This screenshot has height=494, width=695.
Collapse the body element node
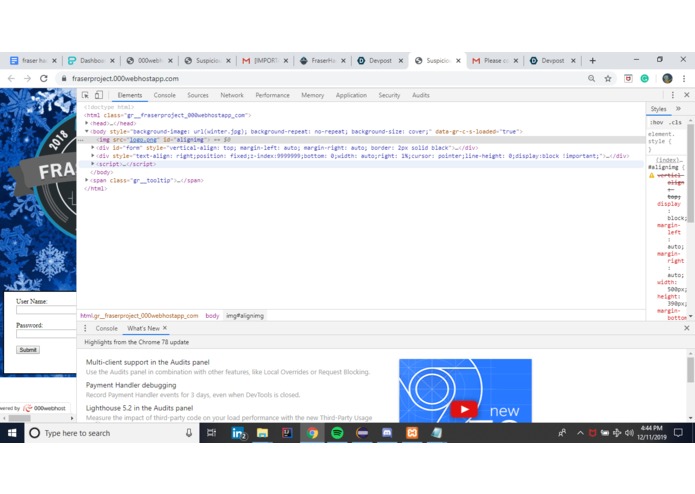click(x=87, y=131)
